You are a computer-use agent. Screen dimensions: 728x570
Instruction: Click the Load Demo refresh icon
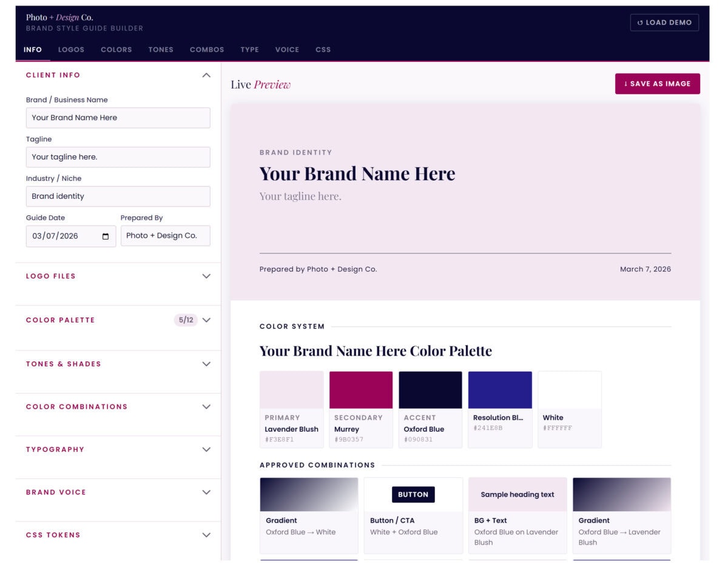(x=640, y=22)
